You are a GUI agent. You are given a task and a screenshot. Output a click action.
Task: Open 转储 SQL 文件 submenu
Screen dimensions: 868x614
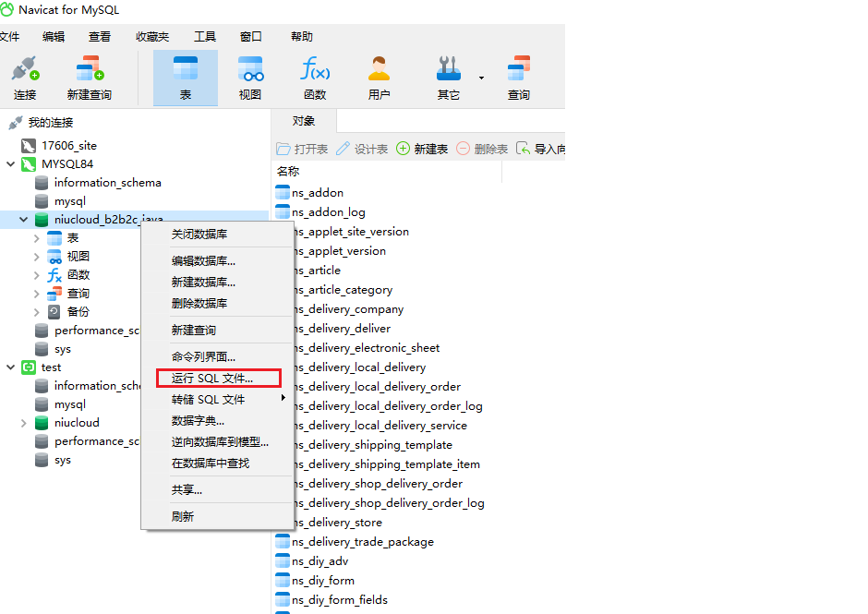click(x=217, y=399)
